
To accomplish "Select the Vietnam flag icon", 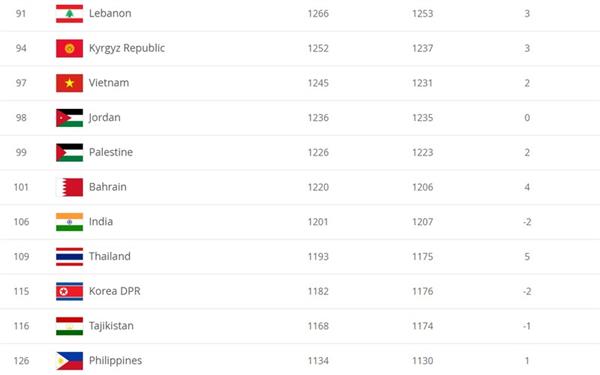I will coord(69,83).
